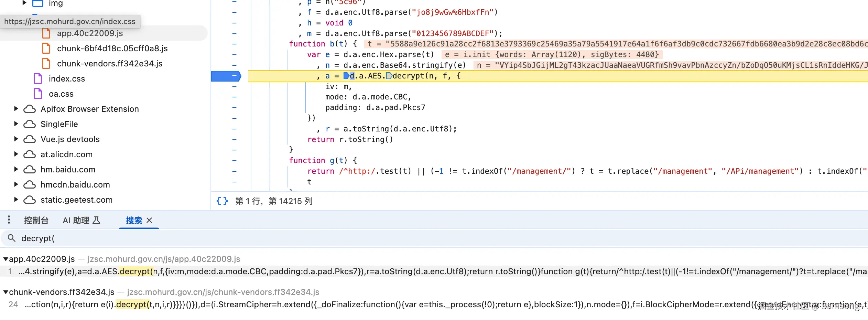Expand the at.alicdn.com node
This screenshot has height=320, width=868.
[x=16, y=154]
